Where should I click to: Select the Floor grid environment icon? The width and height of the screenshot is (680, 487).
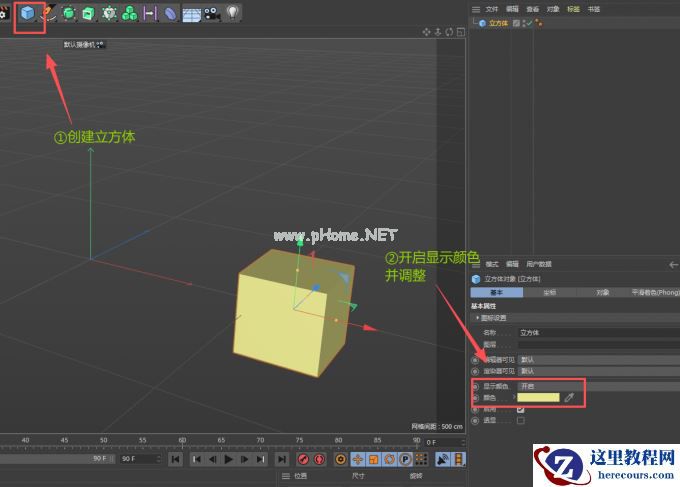(x=191, y=14)
